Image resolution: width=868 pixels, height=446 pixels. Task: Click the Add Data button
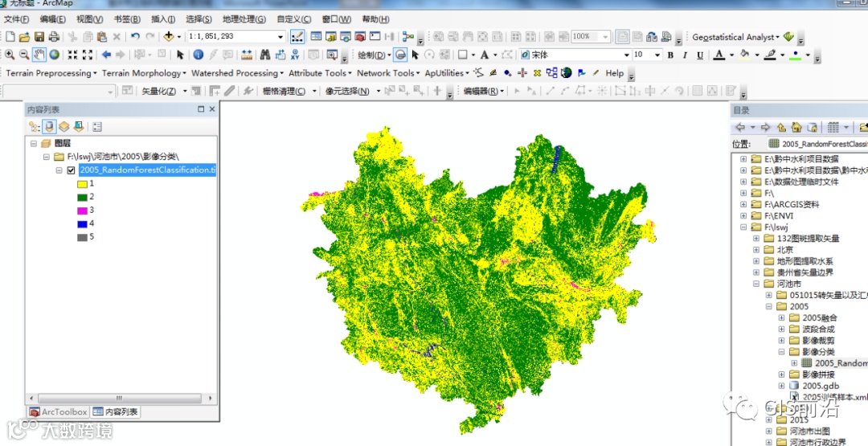[x=169, y=37]
